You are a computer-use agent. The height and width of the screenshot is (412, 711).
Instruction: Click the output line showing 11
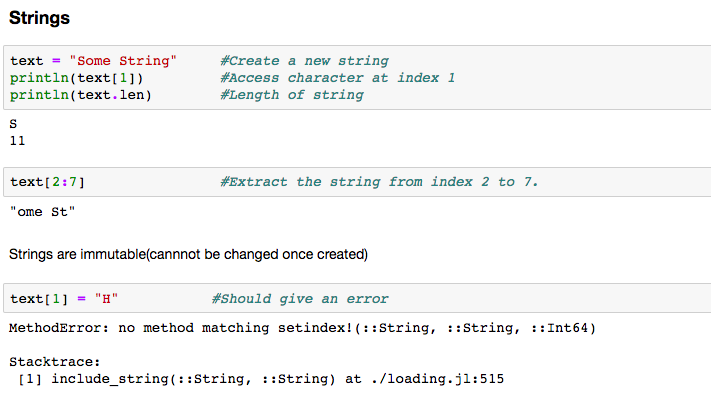tap(17, 141)
